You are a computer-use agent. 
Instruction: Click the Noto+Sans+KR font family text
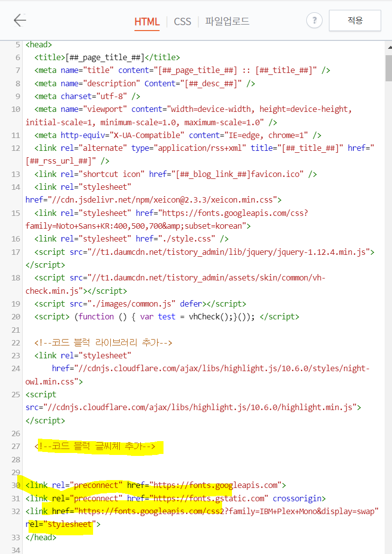point(138,226)
